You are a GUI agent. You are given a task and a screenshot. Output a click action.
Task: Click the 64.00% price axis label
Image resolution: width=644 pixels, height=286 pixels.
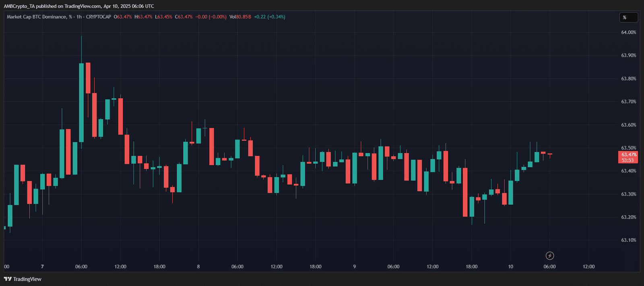[x=629, y=32]
